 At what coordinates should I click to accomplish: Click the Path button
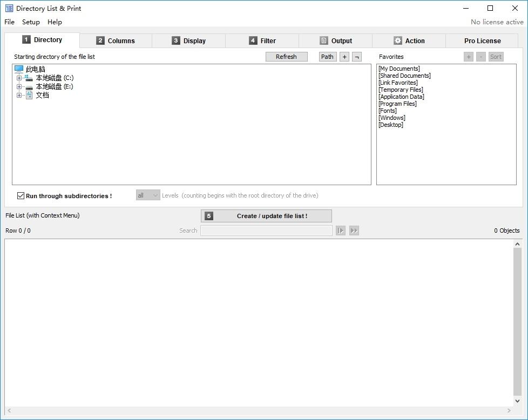[x=327, y=57]
